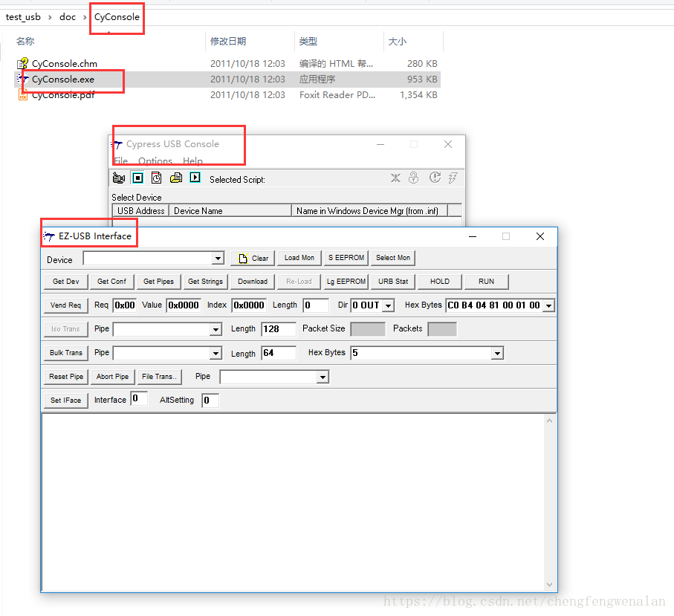674x616 pixels.
Task: Click the Get Conf button
Action: click(x=111, y=282)
